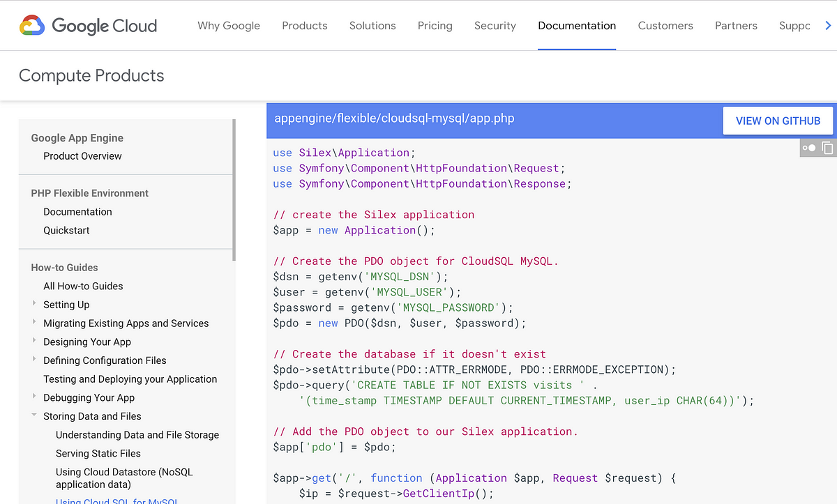Expand the Debugging Your App section

point(34,397)
